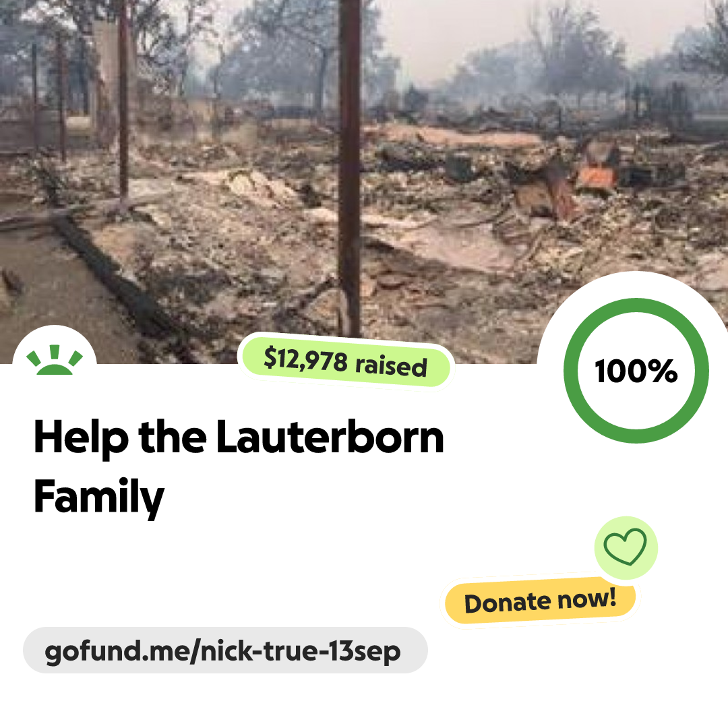Select the 100% text inside the ring

(x=636, y=371)
